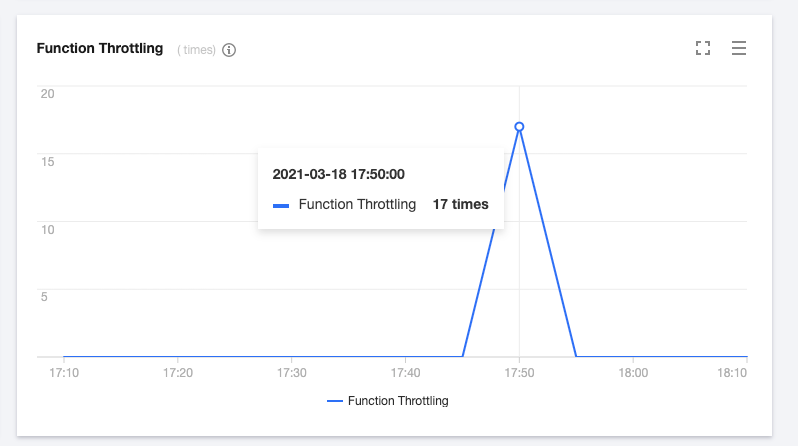The width and height of the screenshot is (798, 446).
Task: Click the info icon beside the times label
Action: 229,50
